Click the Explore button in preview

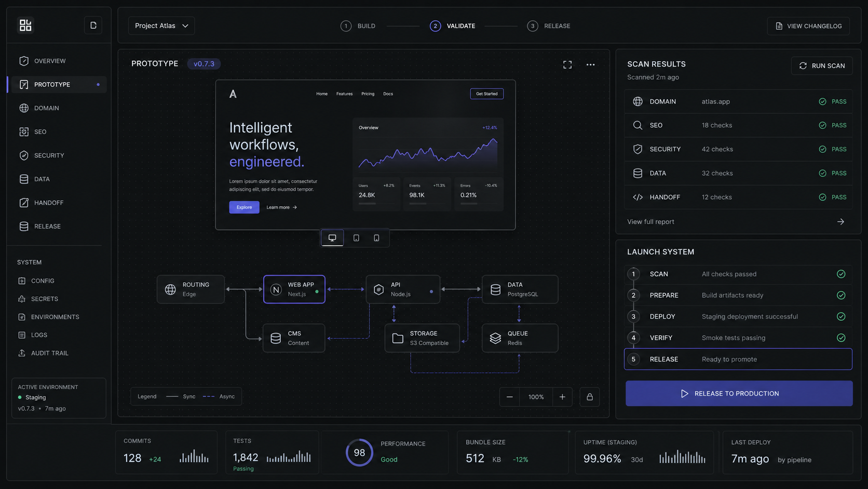click(x=244, y=207)
